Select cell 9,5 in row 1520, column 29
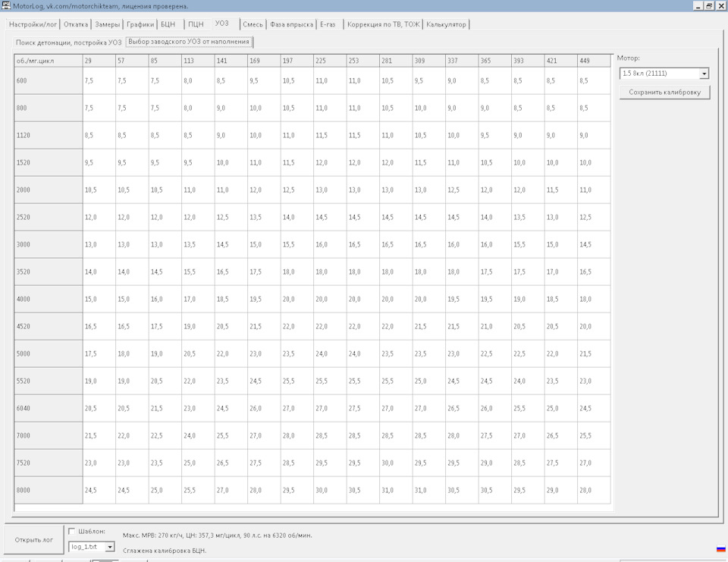 point(99,162)
